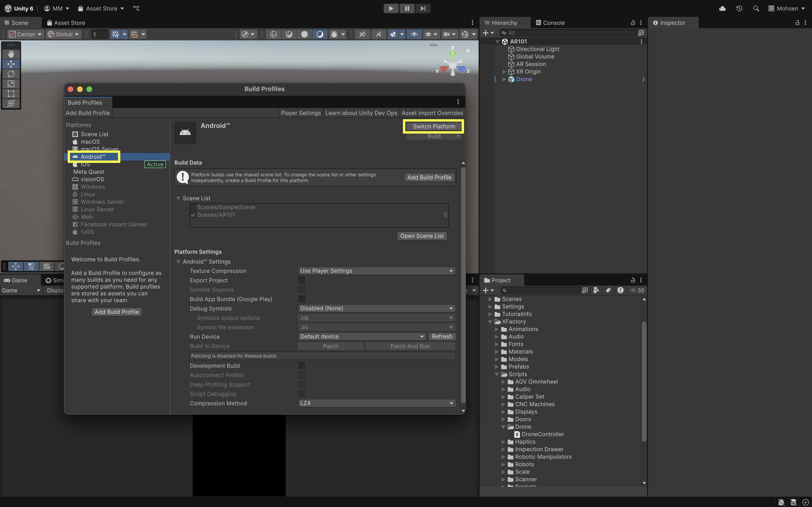Viewport: 812px width, 507px height.
Task: Open the Unity cloud icon
Action: point(722,8)
